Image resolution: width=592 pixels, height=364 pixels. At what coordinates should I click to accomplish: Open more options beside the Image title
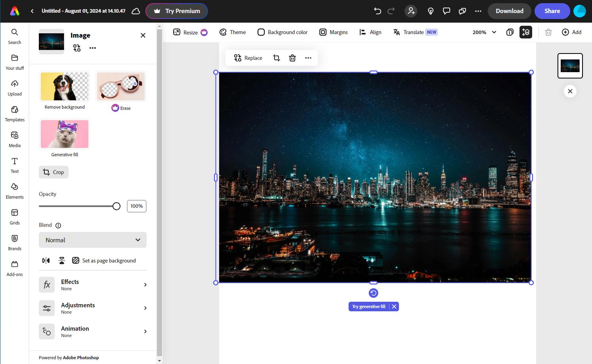92,48
